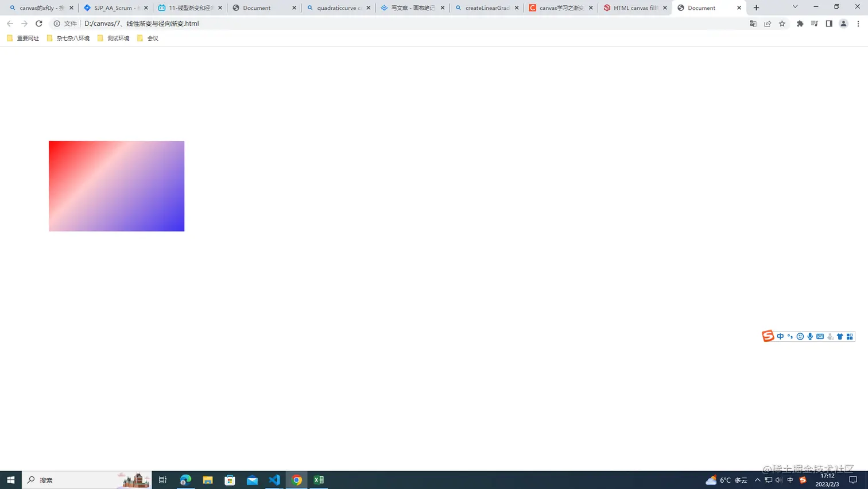Close the active Document tab
The image size is (868, 489).
point(739,8)
